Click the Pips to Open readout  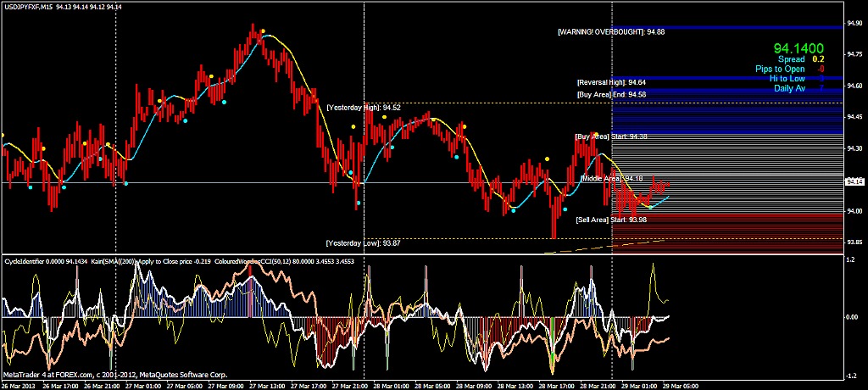click(x=790, y=70)
